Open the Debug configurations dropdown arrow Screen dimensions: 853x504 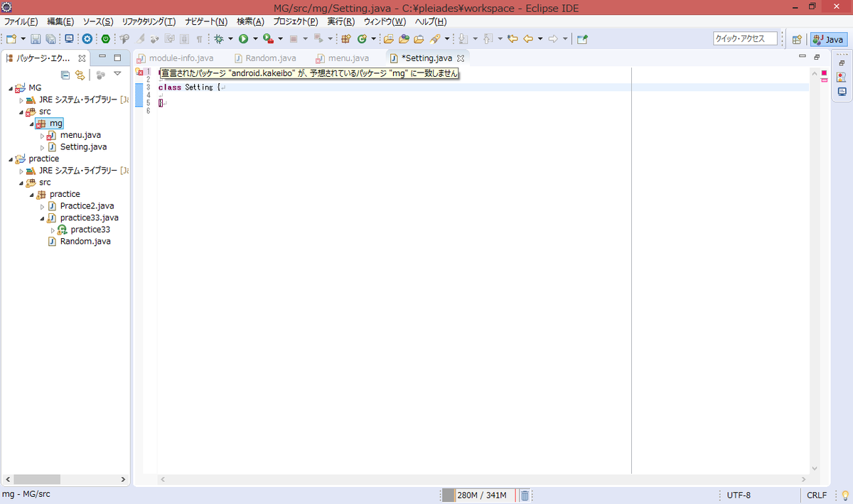tap(230, 39)
